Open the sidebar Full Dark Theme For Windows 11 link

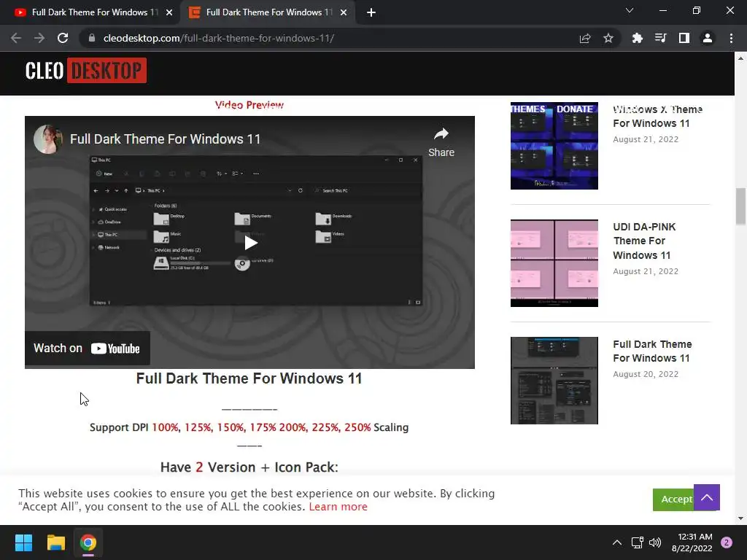[x=652, y=351]
